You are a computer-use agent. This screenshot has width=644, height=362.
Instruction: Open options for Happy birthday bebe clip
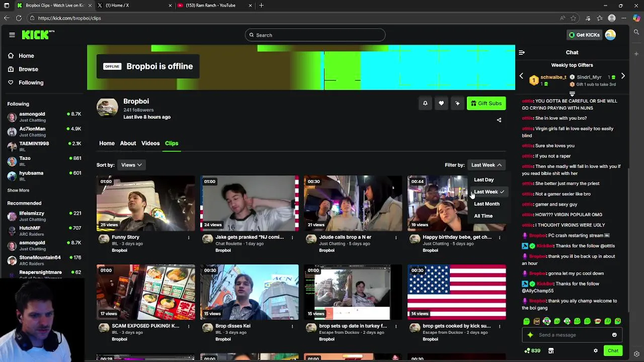[x=500, y=237]
